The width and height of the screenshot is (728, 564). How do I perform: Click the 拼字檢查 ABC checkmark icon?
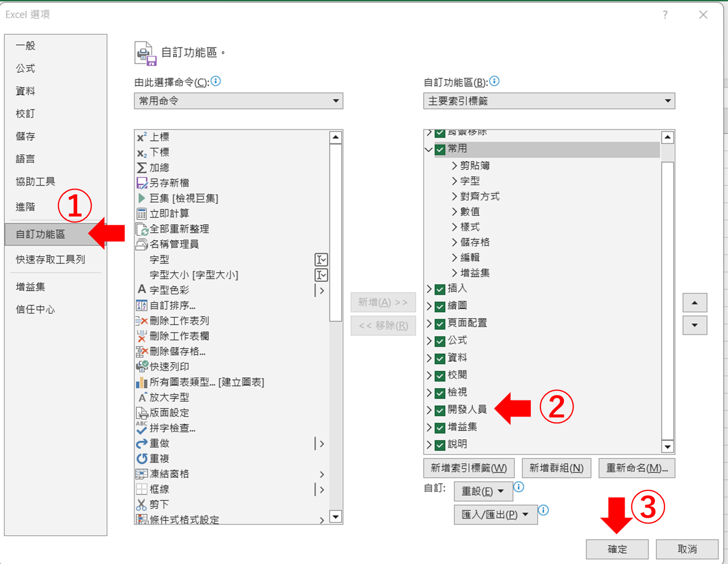tap(142, 428)
